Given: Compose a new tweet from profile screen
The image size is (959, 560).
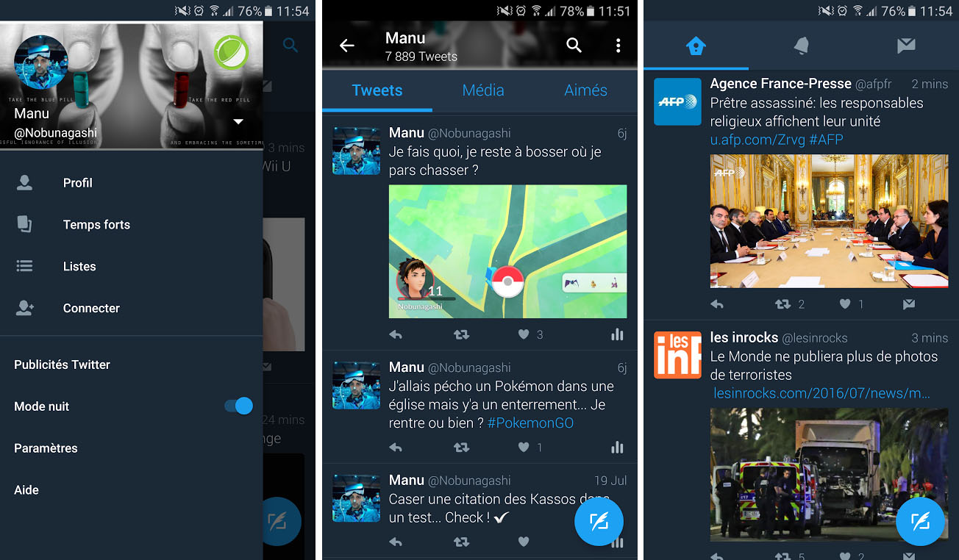Looking at the screenshot, I should (x=599, y=522).
